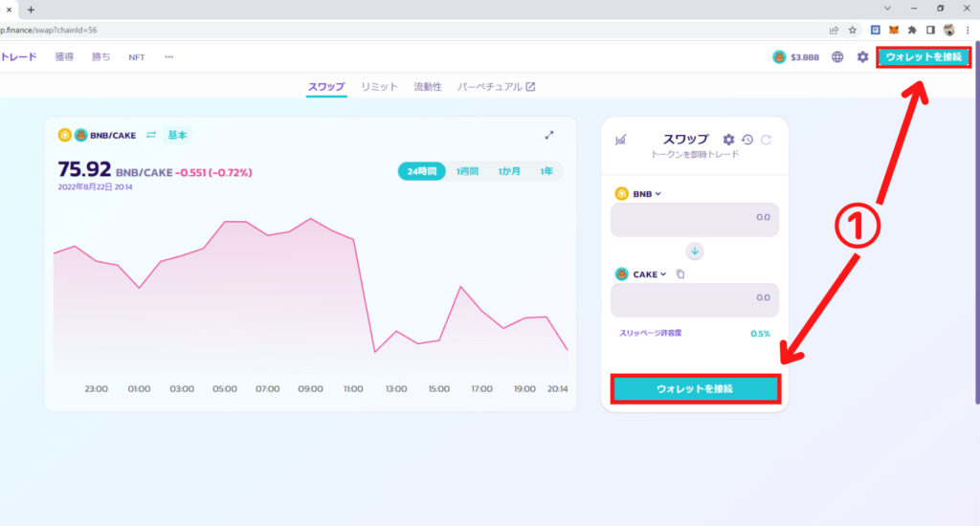Click the 13:00 chart axis label
Screen dimensions: 980x526
[x=396, y=388]
